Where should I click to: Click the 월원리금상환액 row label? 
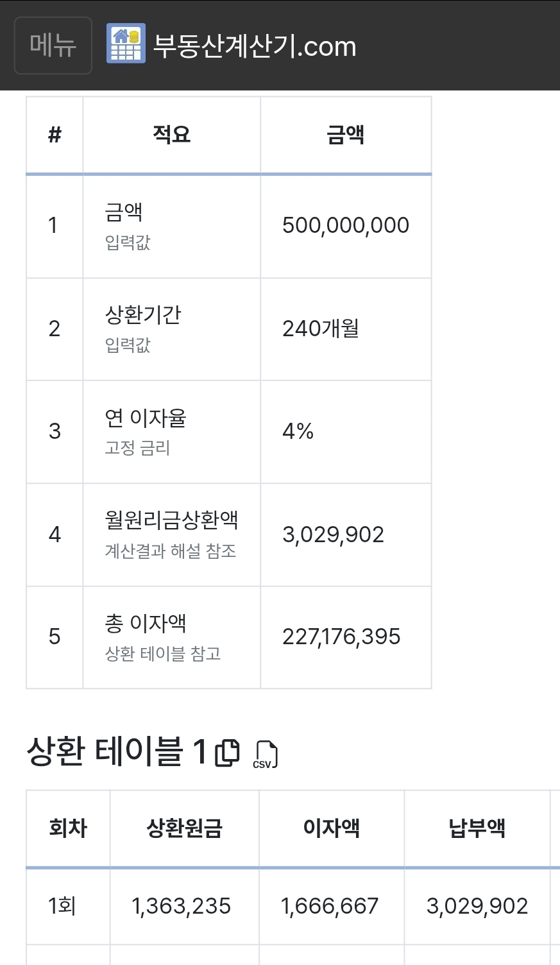(x=171, y=520)
